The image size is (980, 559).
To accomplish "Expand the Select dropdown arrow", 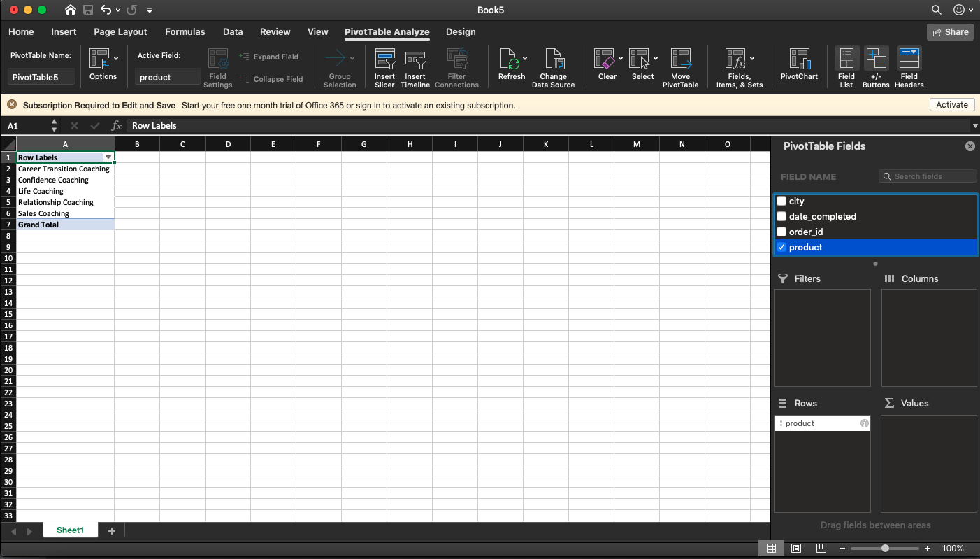I will (656, 59).
